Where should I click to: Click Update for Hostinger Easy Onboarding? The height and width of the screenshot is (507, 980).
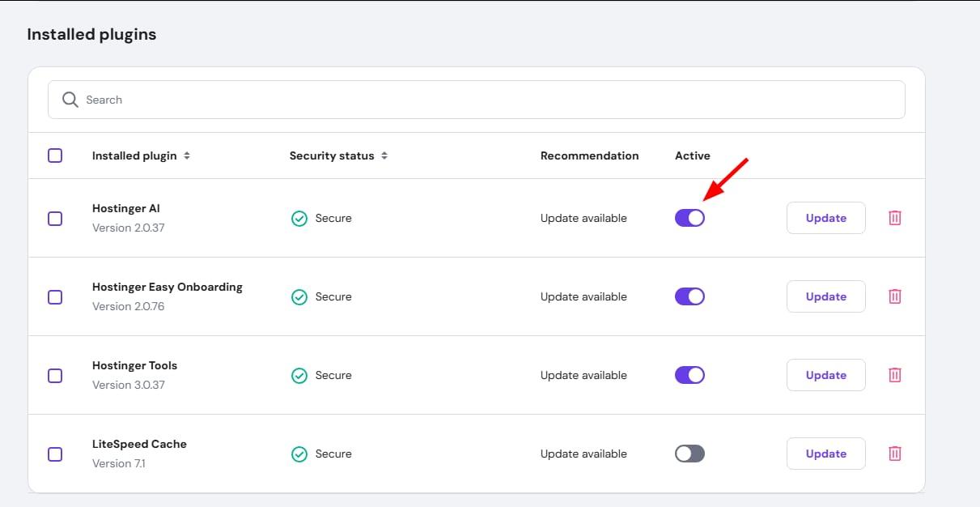[825, 296]
